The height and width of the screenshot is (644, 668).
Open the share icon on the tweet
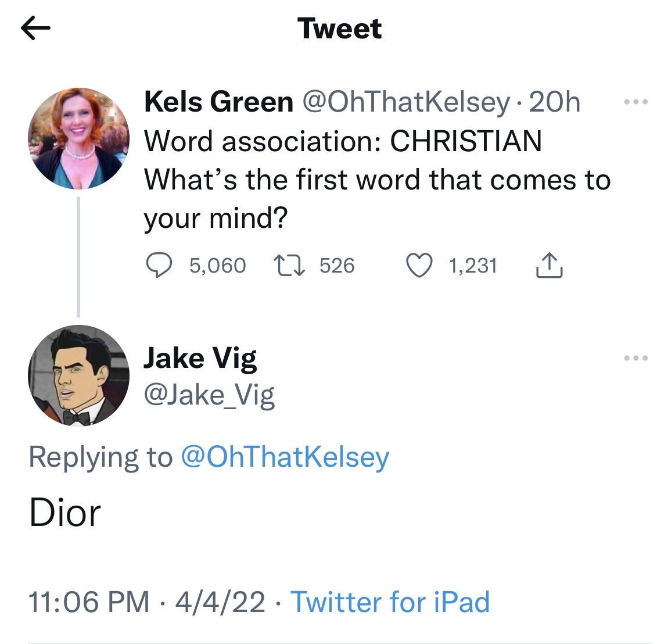point(549,266)
